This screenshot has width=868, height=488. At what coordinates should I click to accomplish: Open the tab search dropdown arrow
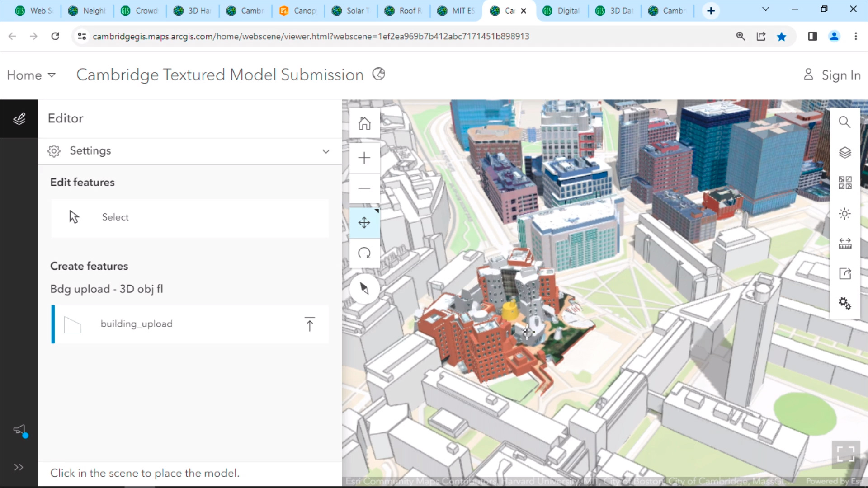[765, 9]
